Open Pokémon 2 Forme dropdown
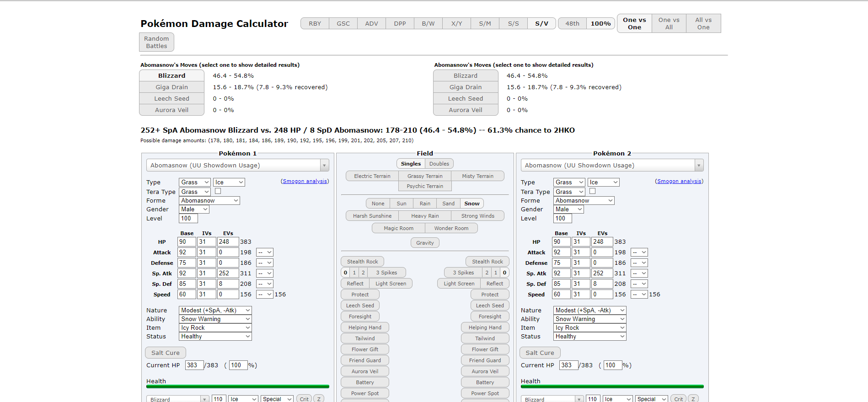 tap(584, 200)
